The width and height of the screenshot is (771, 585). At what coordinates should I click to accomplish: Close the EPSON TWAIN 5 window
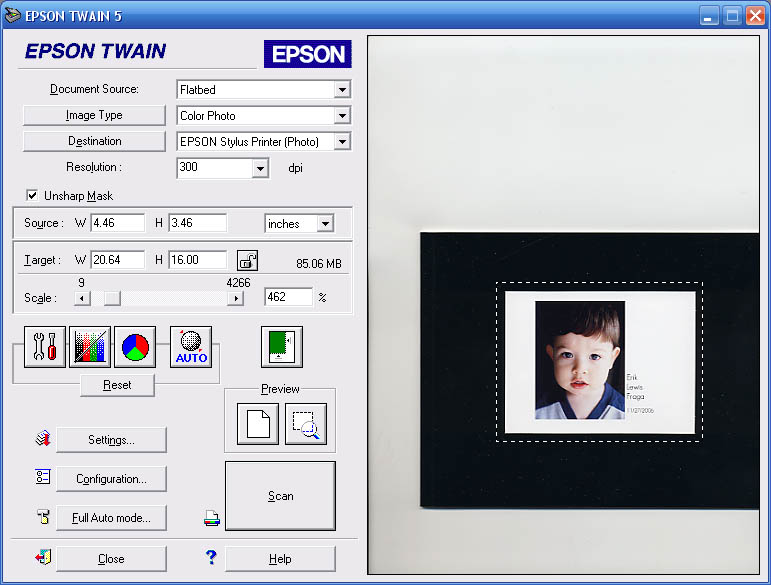click(755, 16)
